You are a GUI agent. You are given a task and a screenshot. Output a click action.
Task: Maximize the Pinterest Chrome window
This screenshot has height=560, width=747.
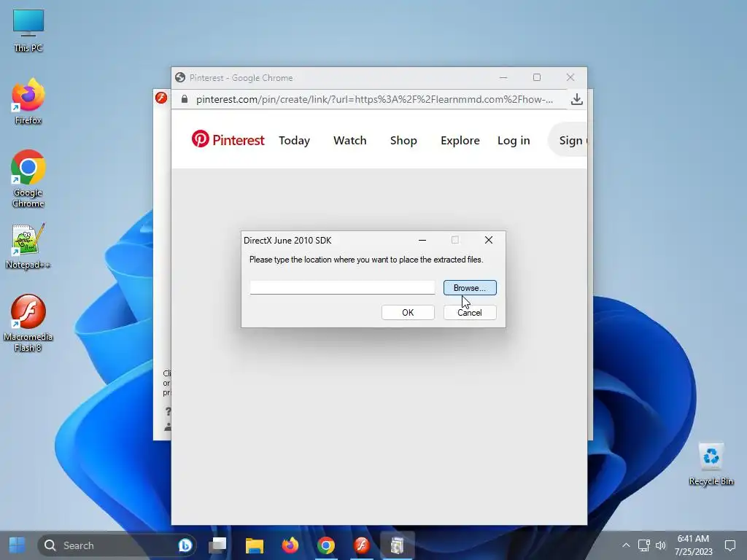tap(537, 77)
